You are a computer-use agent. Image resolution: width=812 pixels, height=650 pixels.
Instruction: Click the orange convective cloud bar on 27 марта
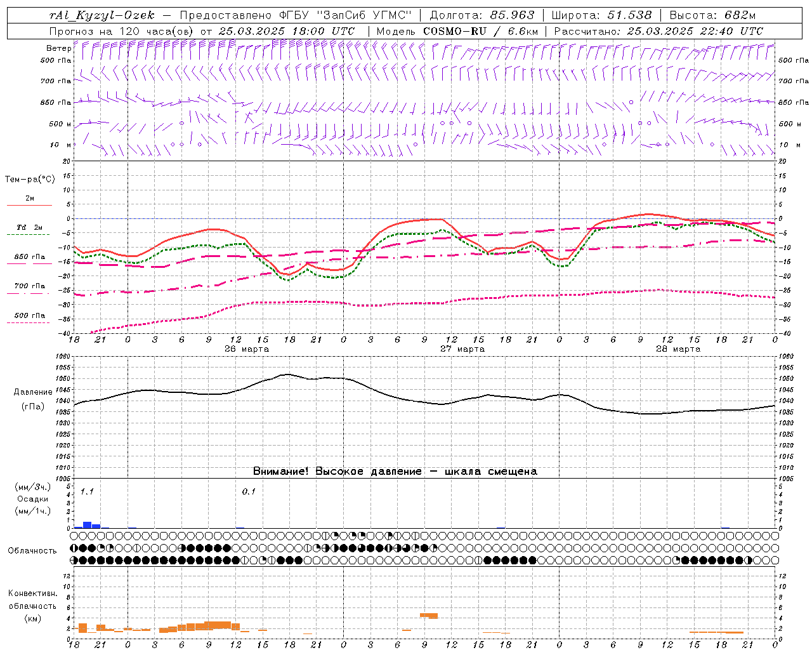point(429,616)
